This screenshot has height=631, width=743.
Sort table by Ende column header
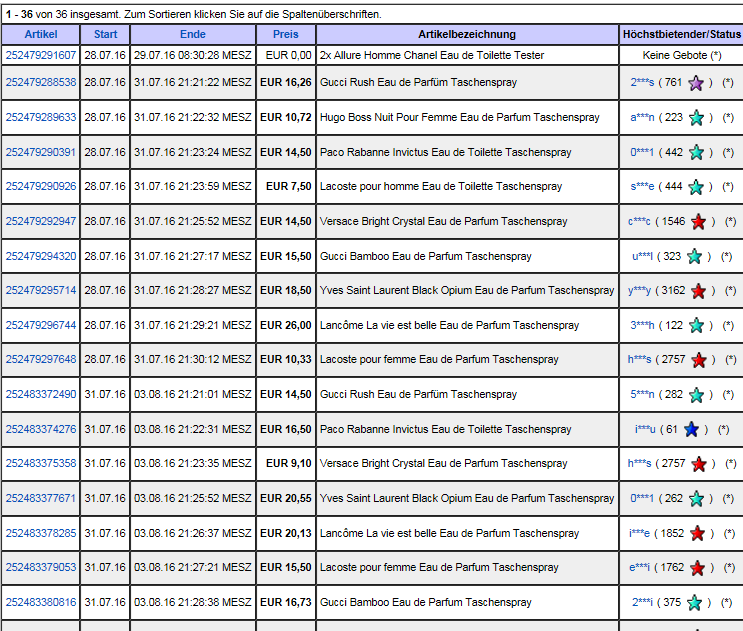click(193, 34)
